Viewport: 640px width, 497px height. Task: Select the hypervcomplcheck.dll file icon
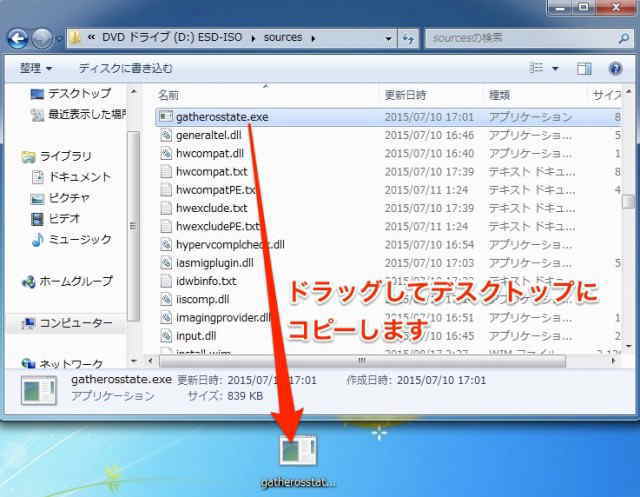166,244
